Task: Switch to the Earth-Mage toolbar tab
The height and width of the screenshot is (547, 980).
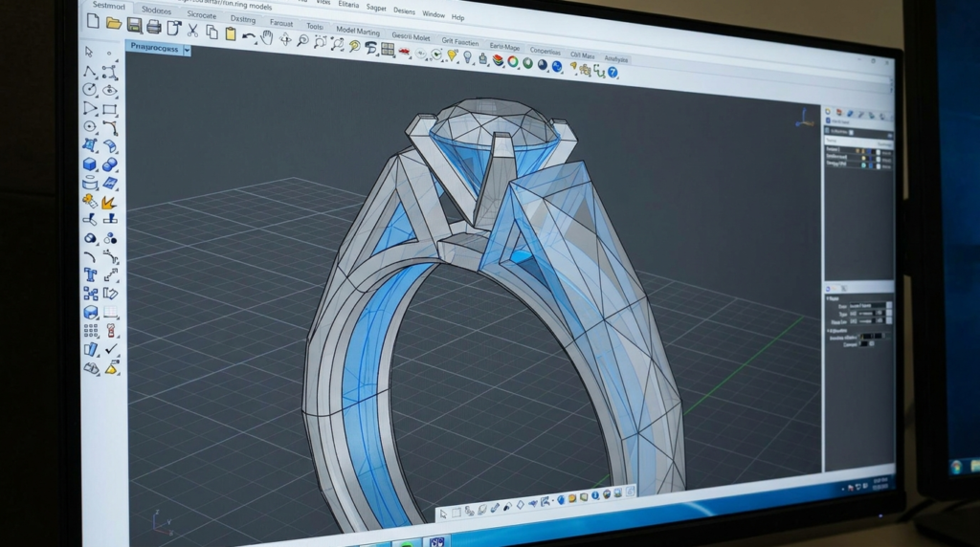Action: tap(504, 47)
